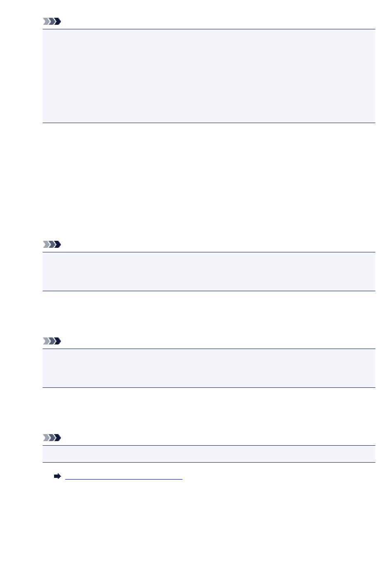The image size is (392, 577).
Task: Click the third chevron note icon
Action: pos(52,342)
